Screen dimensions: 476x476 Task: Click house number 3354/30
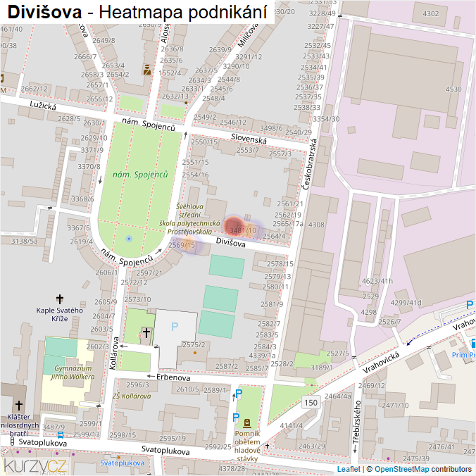(326, 119)
